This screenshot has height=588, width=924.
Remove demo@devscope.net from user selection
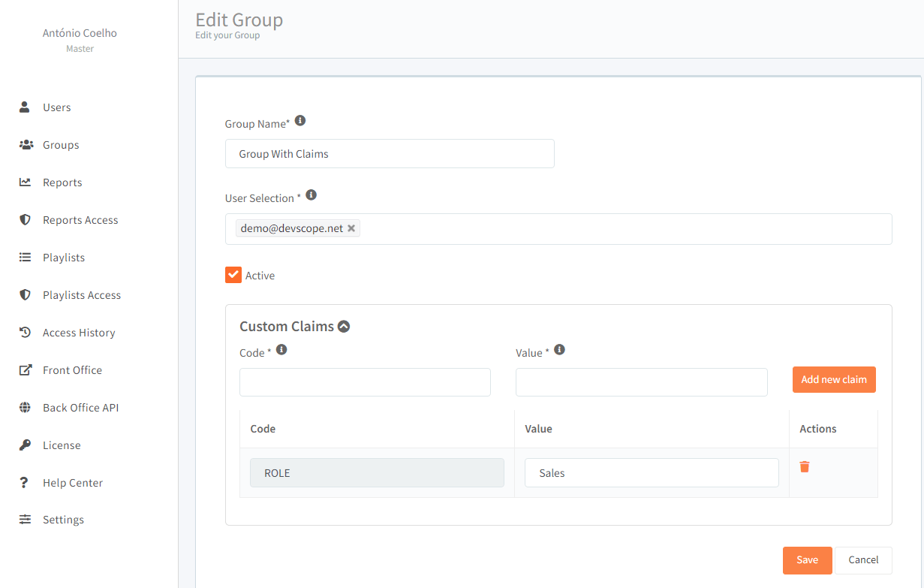351,228
